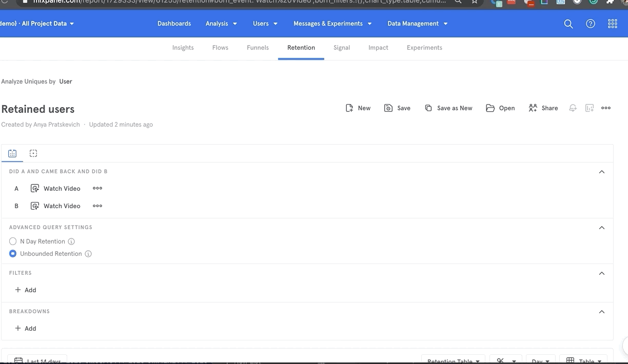Select Unbounded Retention radio button
This screenshot has width=628, height=364.
tap(13, 254)
